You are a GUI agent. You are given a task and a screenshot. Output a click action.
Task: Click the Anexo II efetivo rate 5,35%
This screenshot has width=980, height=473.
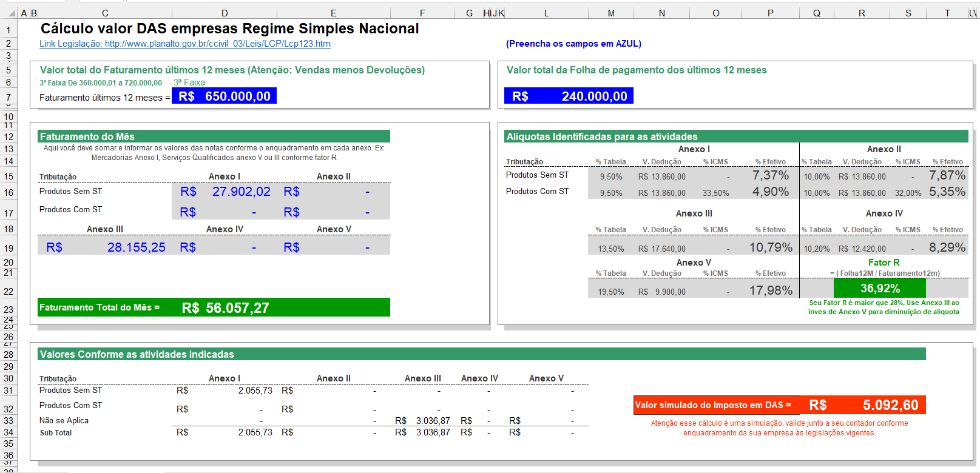pyautogui.click(x=947, y=192)
